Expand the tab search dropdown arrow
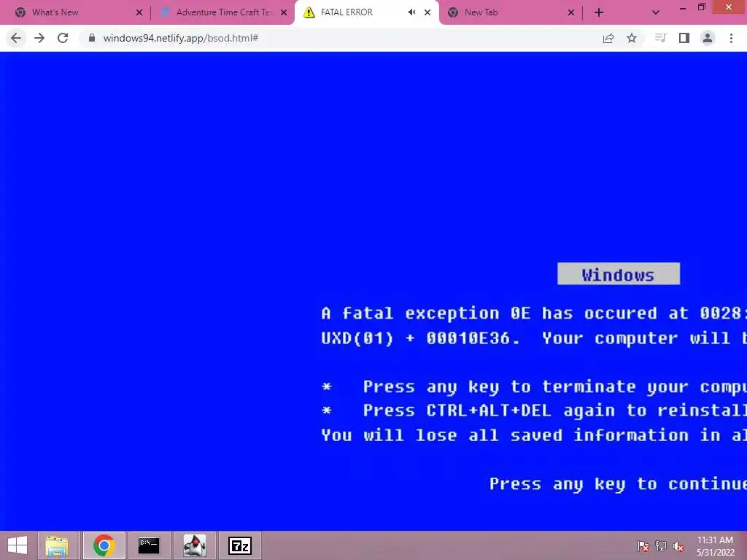 point(656,12)
